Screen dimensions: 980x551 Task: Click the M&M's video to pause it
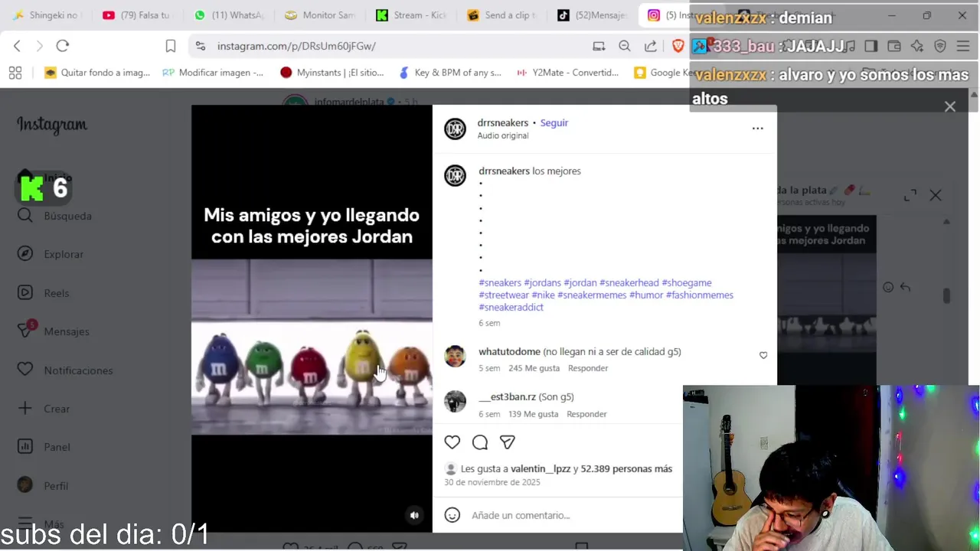tap(312, 318)
